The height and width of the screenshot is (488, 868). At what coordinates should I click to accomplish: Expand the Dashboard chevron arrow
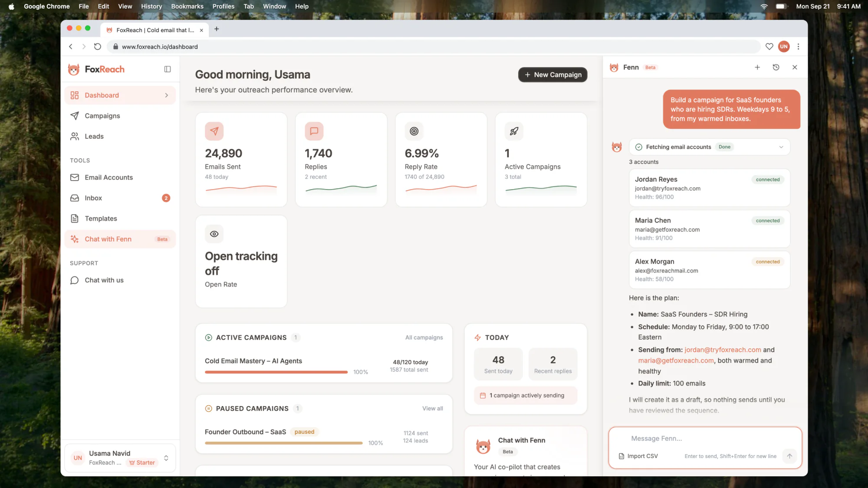tap(167, 95)
